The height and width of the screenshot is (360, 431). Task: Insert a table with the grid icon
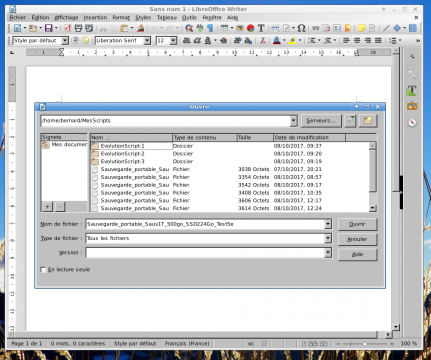[x=224, y=28]
